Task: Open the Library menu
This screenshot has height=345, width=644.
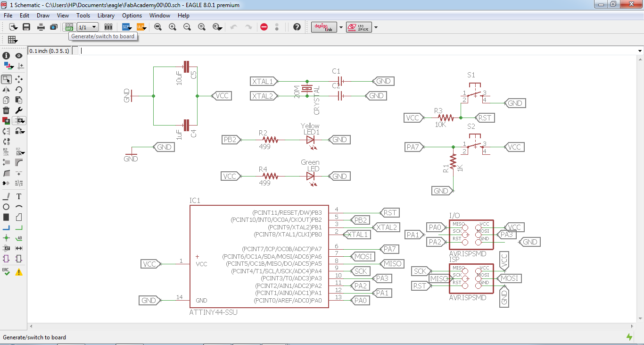Action: pos(106,16)
